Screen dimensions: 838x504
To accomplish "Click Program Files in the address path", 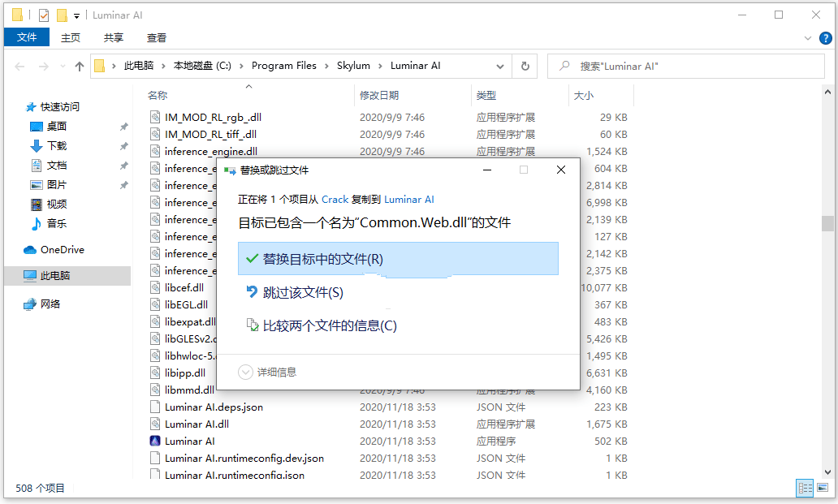I will pyautogui.click(x=283, y=66).
